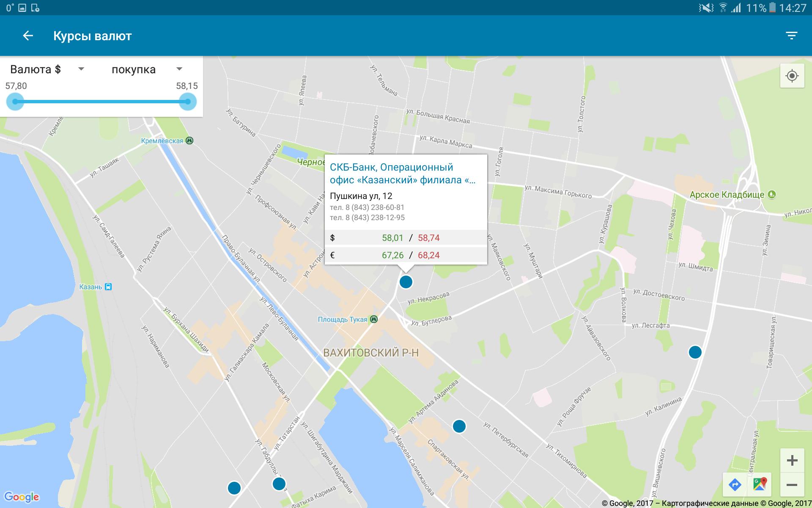This screenshot has width=812, height=508.
Task: Tap the Арское Кладбище park icon
Action: coord(772,195)
